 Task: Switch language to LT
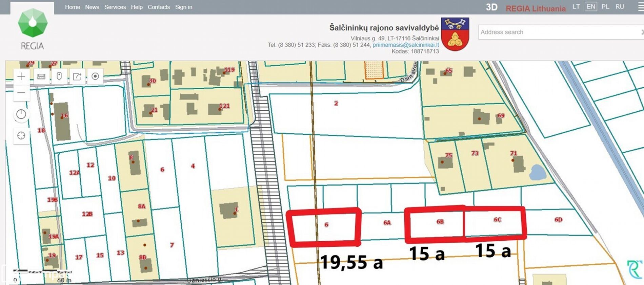point(576,6)
